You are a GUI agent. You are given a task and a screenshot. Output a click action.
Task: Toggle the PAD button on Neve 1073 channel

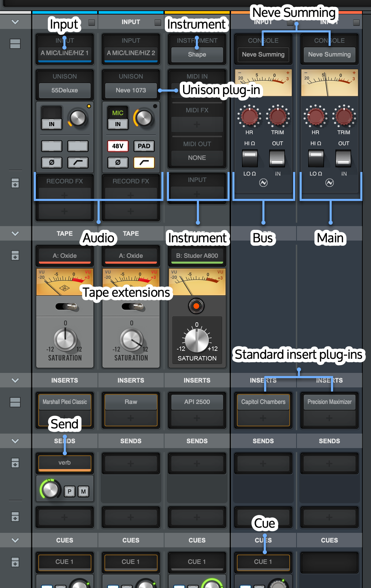[x=144, y=146]
